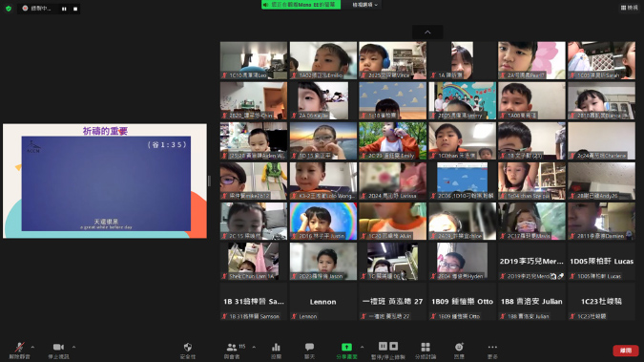Open the Participants panel icon
This screenshot has width=644, height=362.
232,347
